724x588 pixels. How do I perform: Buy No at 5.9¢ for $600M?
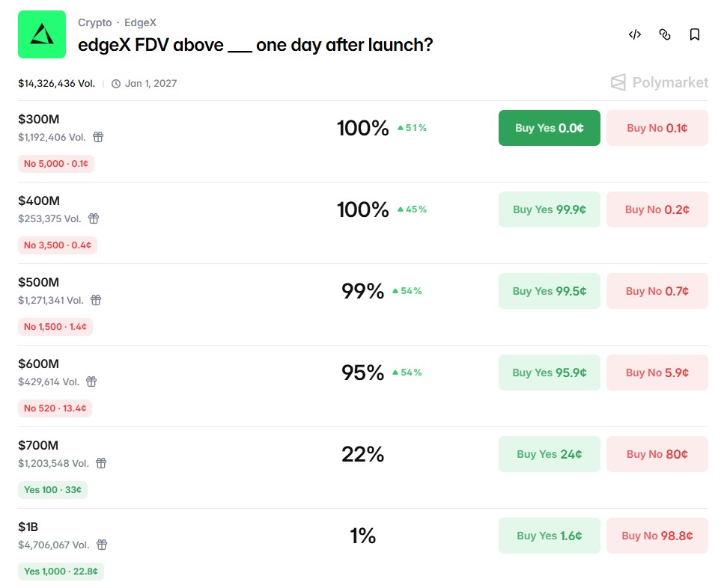click(657, 373)
